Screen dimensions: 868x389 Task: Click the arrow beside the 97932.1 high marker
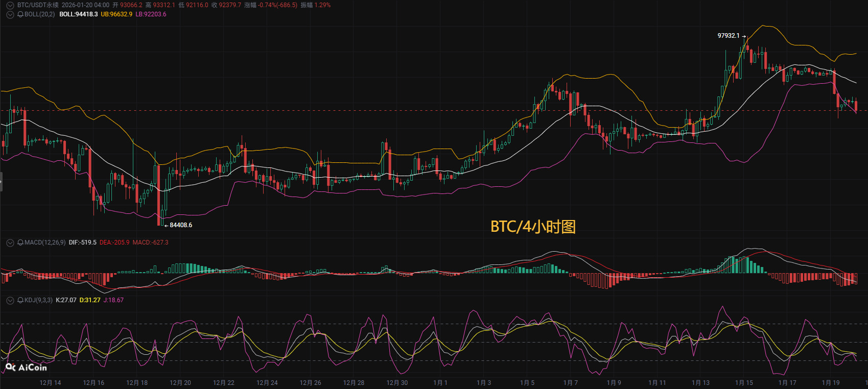coord(744,36)
